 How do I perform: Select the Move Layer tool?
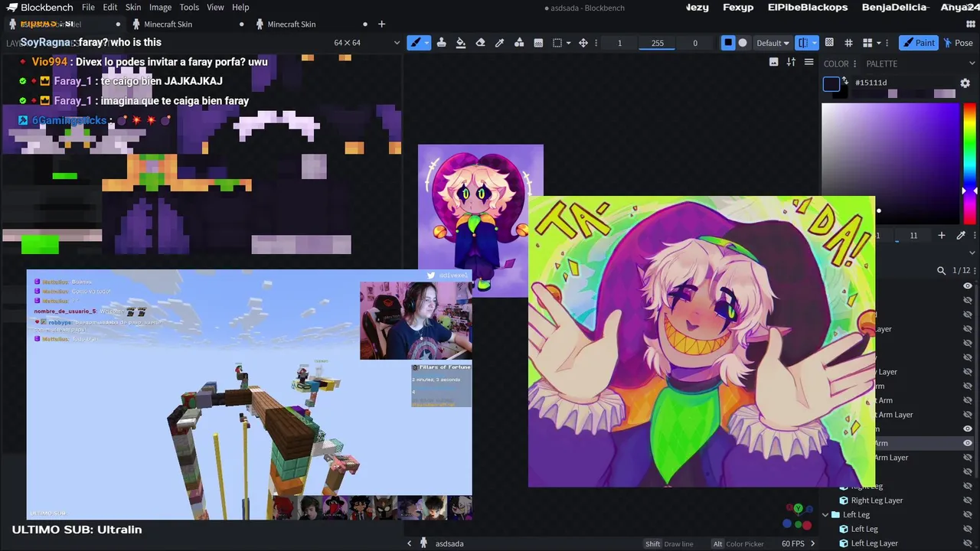click(583, 43)
